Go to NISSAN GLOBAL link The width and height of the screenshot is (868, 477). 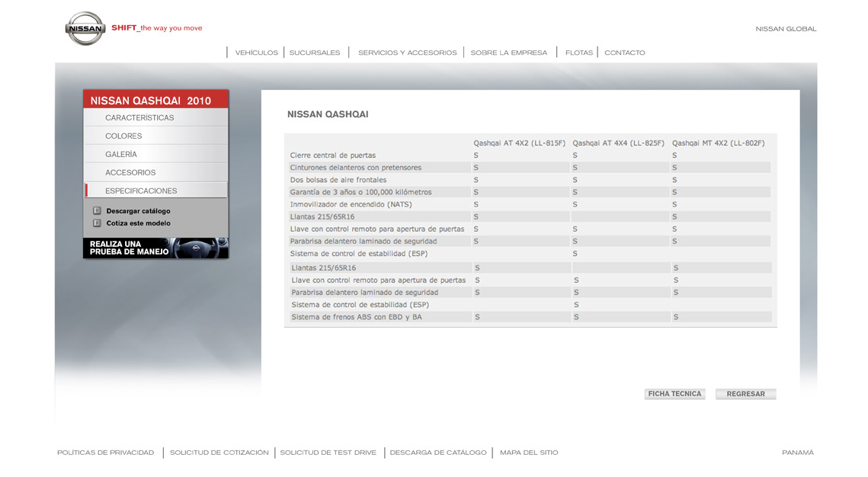(786, 29)
